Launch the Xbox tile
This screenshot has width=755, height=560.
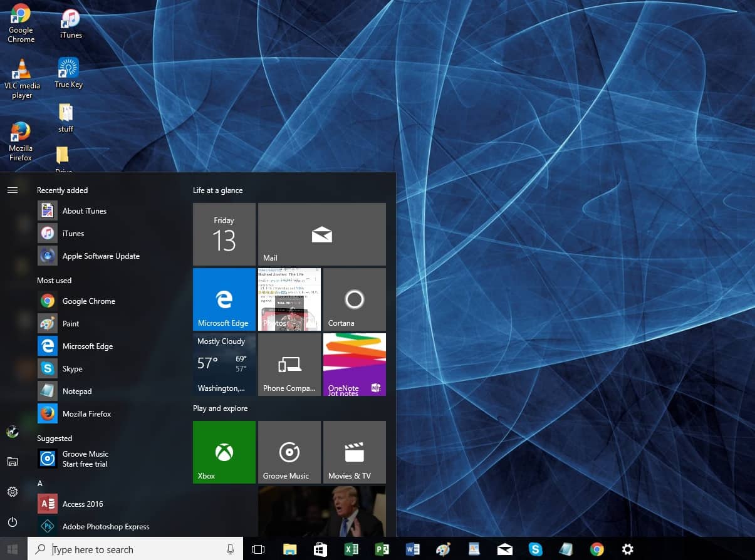click(x=224, y=452)
